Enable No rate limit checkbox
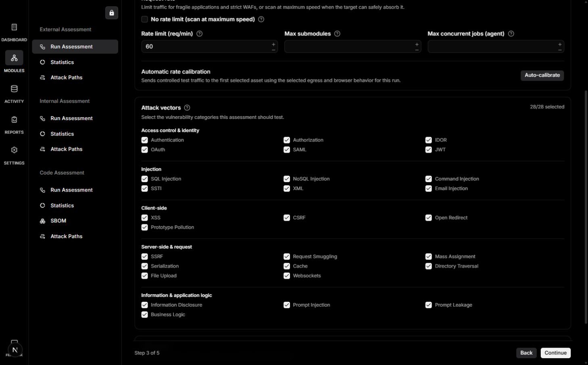Image resolution: width=588 pixels, height=365 pixels. click(x=145, y=19)
